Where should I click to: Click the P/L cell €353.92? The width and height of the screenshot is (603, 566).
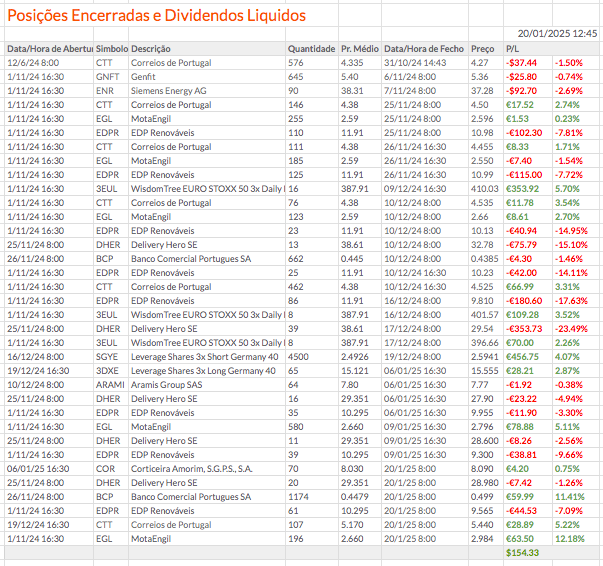click(522, 189)
